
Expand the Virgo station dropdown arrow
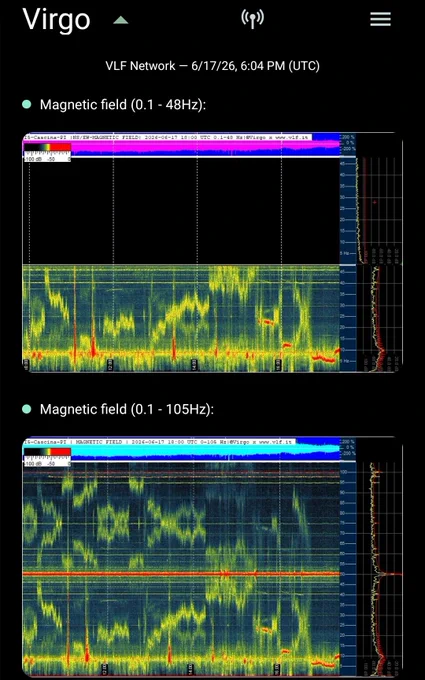[121, 20]
